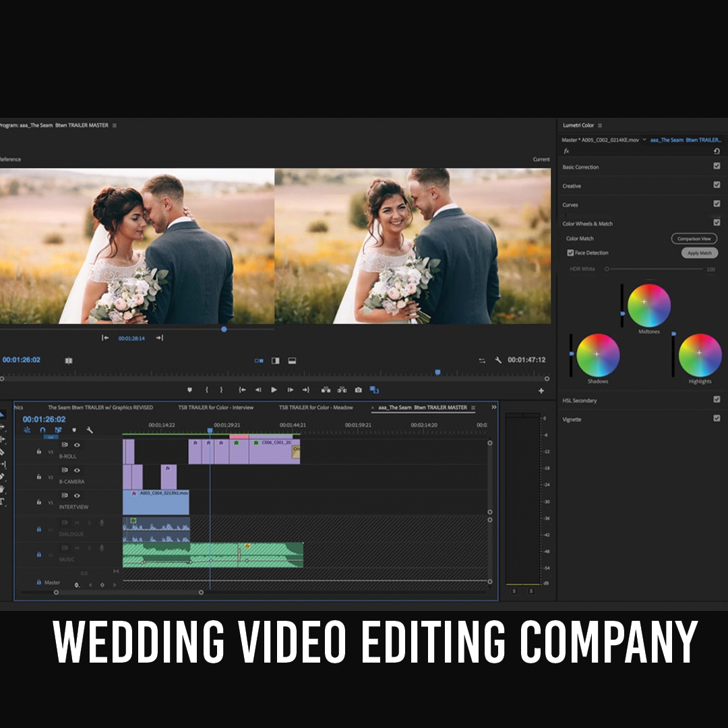This screenshot has width=728, height=728.
Task: Expand the Vignette section
Action: point(572,420)
